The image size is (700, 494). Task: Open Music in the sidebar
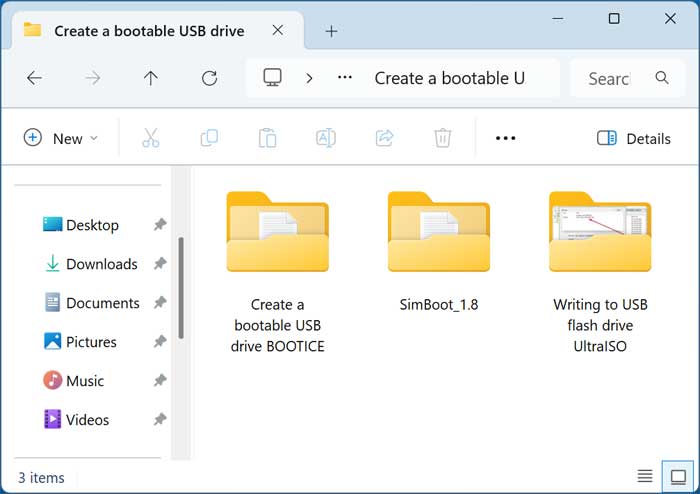click(74, 381)
